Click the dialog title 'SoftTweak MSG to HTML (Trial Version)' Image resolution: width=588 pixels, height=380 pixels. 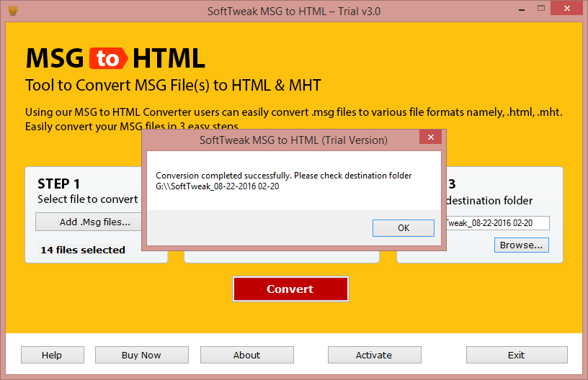pyautogui.click(x=293, y=140)
